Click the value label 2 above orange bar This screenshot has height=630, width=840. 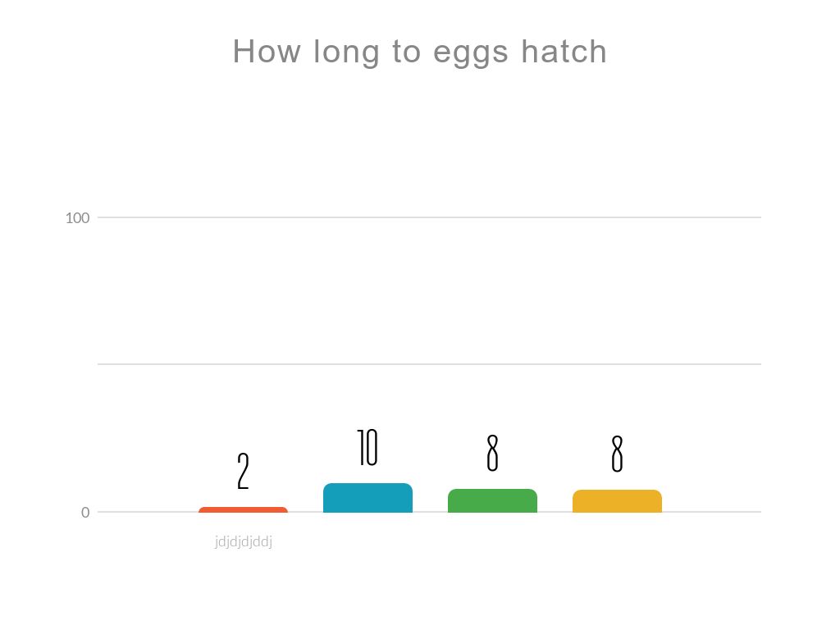243,471
